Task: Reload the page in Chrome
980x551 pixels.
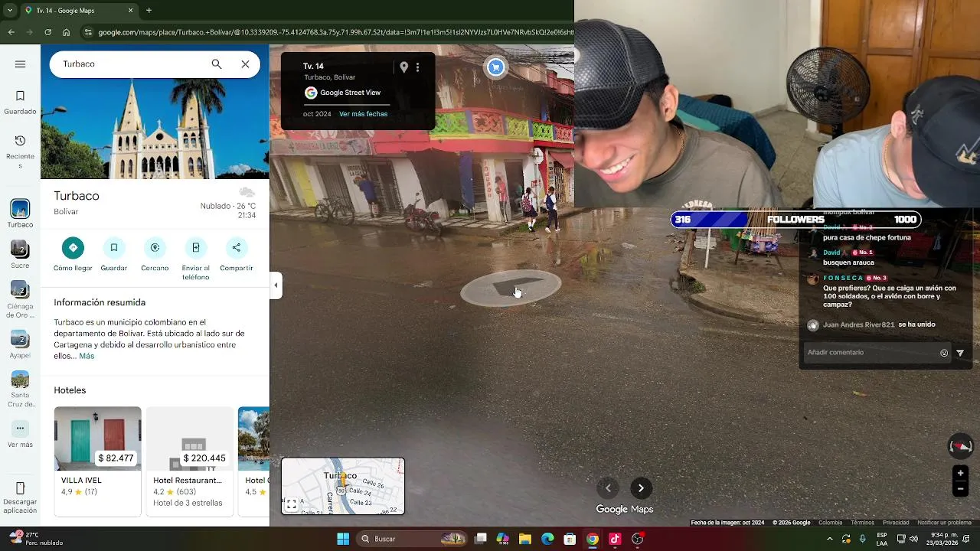Action: (47, 32)
